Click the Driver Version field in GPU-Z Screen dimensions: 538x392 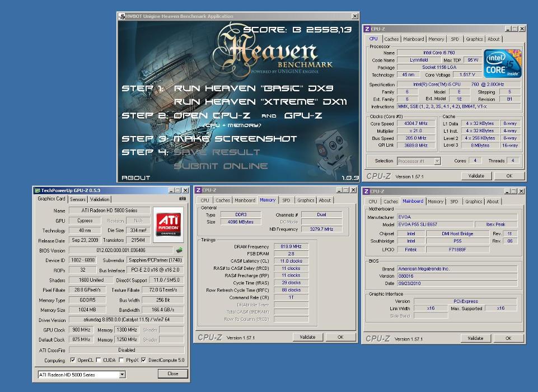127,320
